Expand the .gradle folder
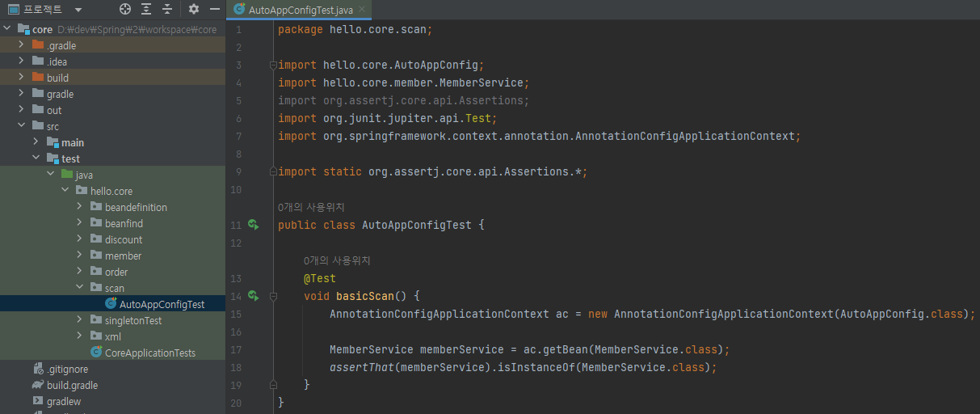Screen dimensions: 980x414 [22, 45]
